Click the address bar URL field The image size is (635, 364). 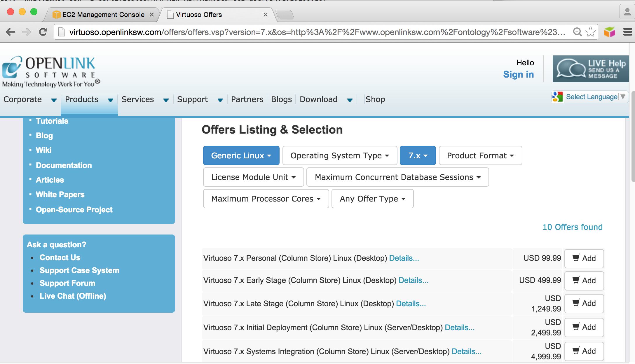[317, 32]
